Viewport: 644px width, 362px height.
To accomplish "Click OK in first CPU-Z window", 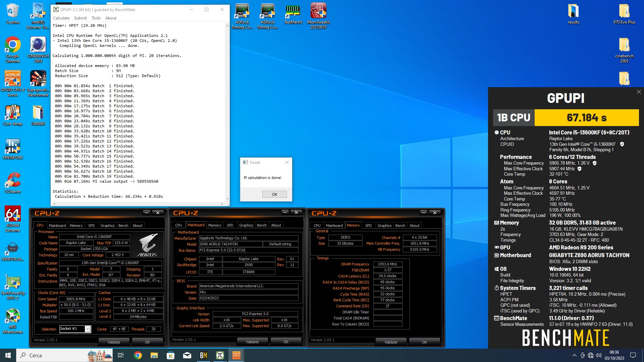I will [147, 342].
